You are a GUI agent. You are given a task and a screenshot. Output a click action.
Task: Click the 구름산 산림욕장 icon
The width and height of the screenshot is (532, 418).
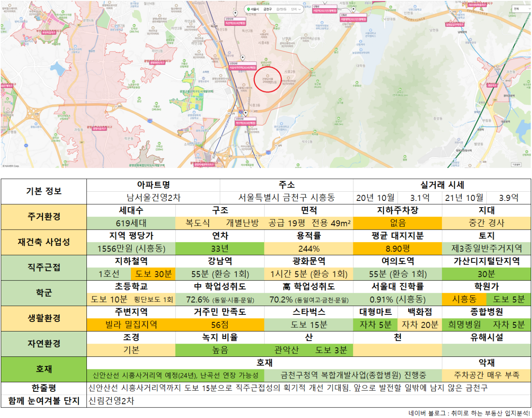[185, 60]
